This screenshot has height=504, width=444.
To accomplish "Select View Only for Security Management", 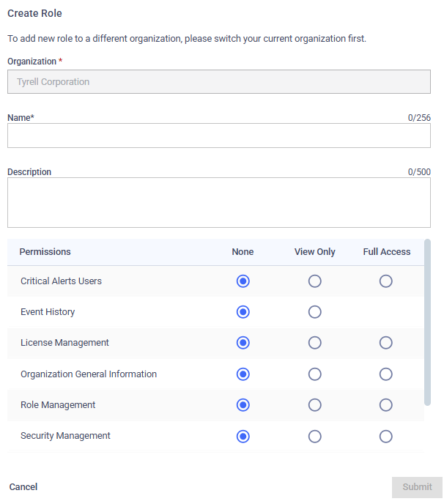I will [x=314, y=437].
